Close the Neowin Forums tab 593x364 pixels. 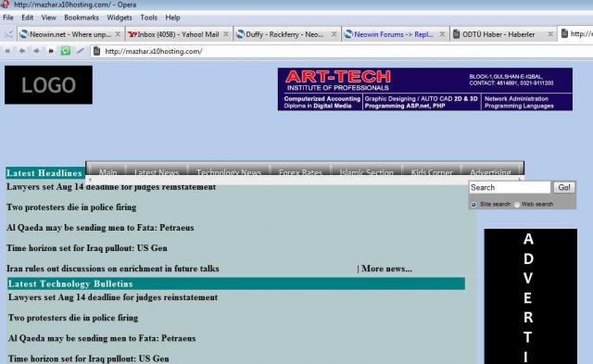click(442, 34)
